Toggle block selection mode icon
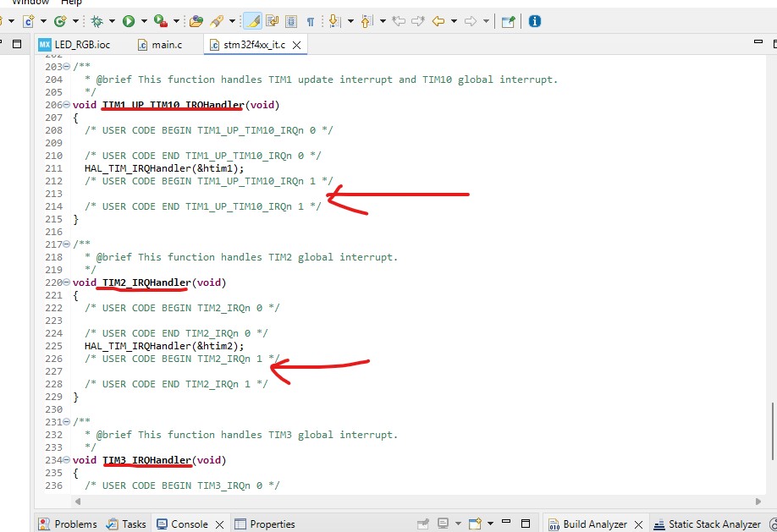This screenshot has height=532, width=777. (291, 21)
